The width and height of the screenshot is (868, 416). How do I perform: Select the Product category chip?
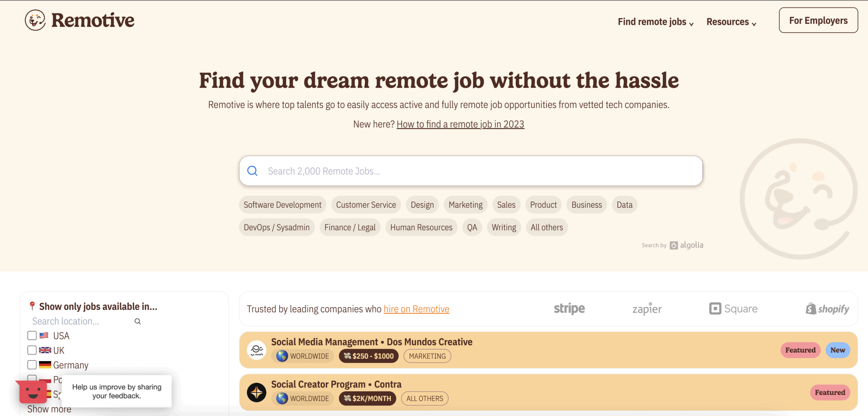[x=543, y=205]
